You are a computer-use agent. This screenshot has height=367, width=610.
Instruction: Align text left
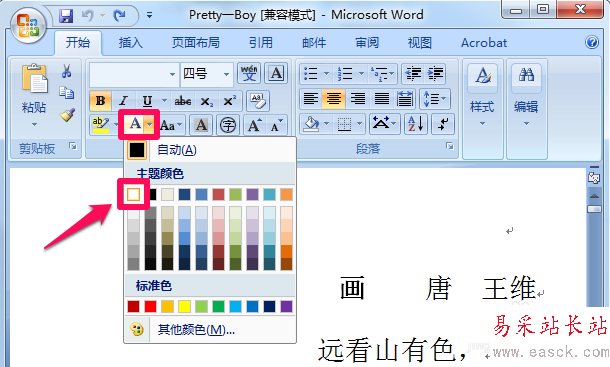tap(310, 99)
